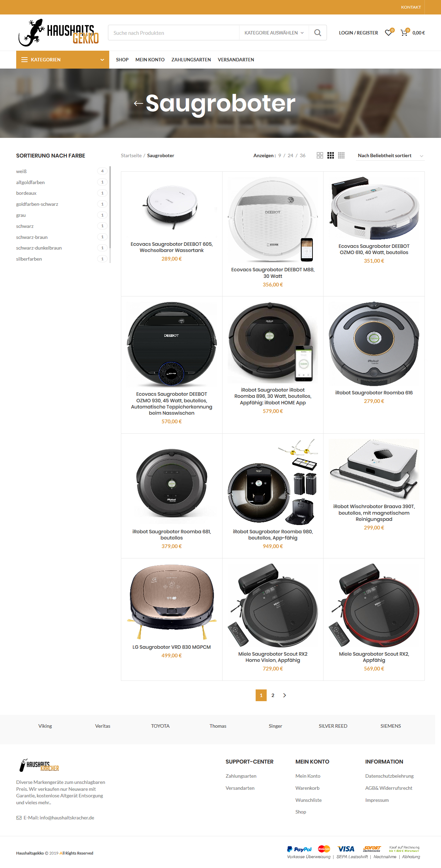Open the Zahlungsarten menu item
This screenshot has height=868, width=441.
click(x=191, y=60)
